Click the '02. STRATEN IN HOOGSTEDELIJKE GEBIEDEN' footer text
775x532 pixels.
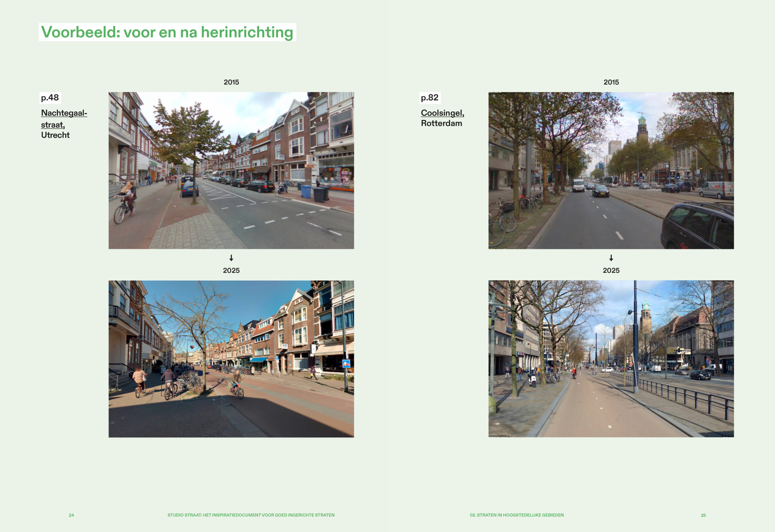coord(516,515)
